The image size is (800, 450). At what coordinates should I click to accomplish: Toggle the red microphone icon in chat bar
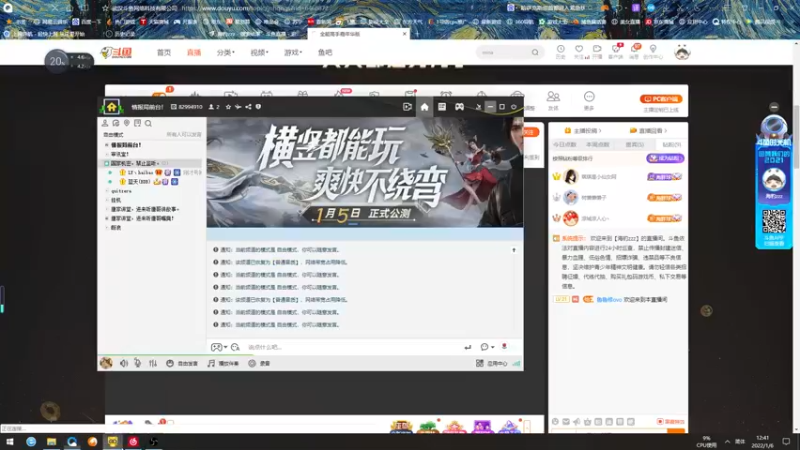point(504,346)
